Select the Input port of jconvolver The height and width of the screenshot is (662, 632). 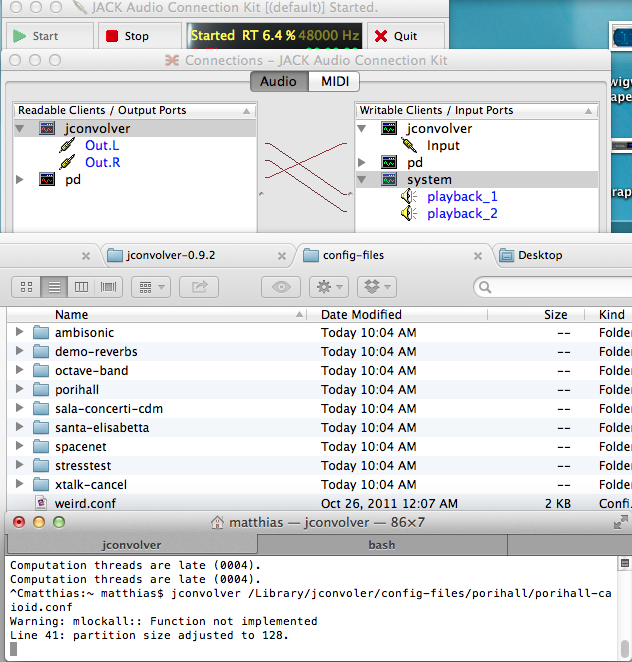tap(443, 146)
